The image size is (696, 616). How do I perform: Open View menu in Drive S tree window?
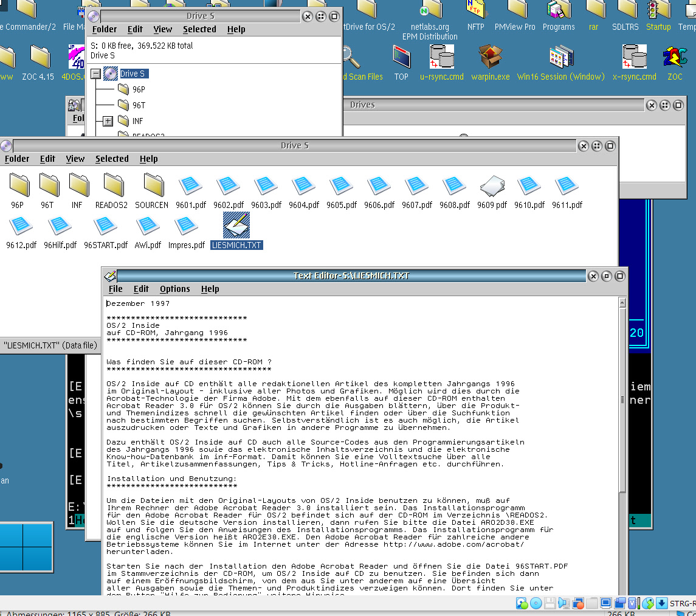point(162,29)
